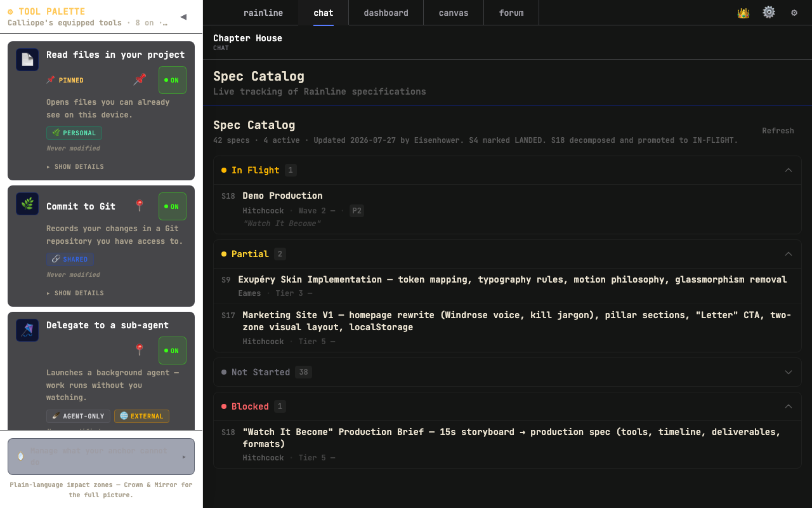Image resolution: width=812 pixels, height=508 pixels.
Task: Collapse the In Flight section chevron
Action: click(x=789, y=170)
